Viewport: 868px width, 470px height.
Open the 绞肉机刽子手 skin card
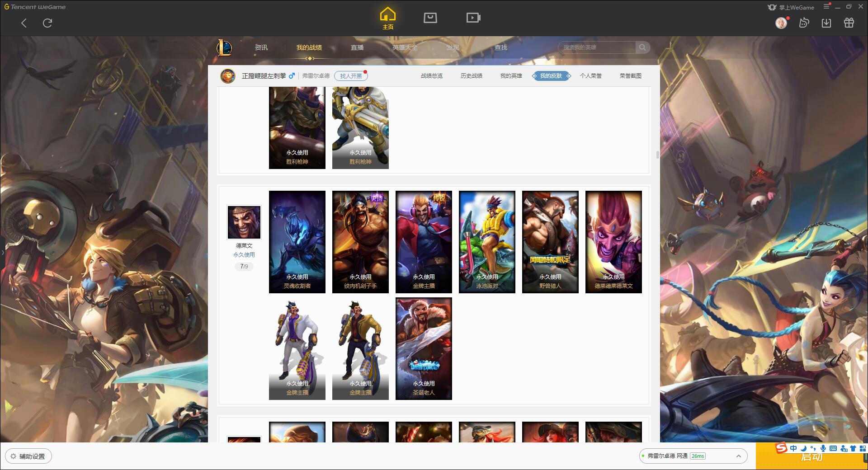tap(360, 242)
